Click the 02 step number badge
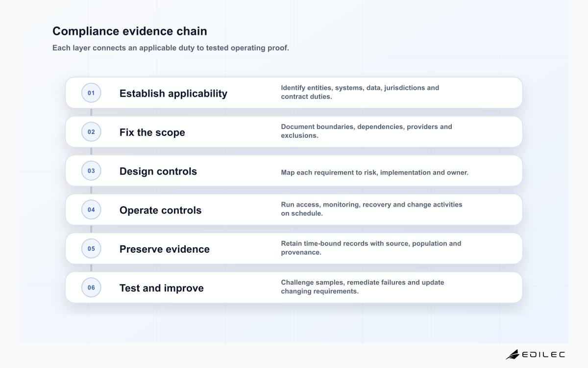The image size is (588, 368). (91, 131)
